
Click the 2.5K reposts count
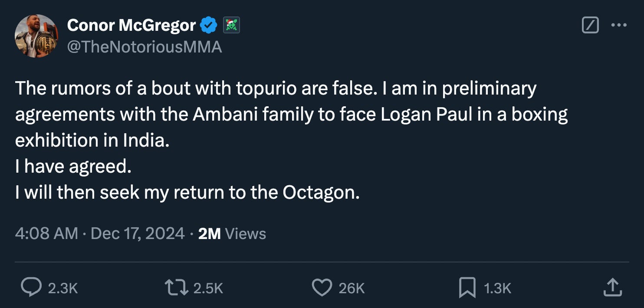[x=208, y=288]
